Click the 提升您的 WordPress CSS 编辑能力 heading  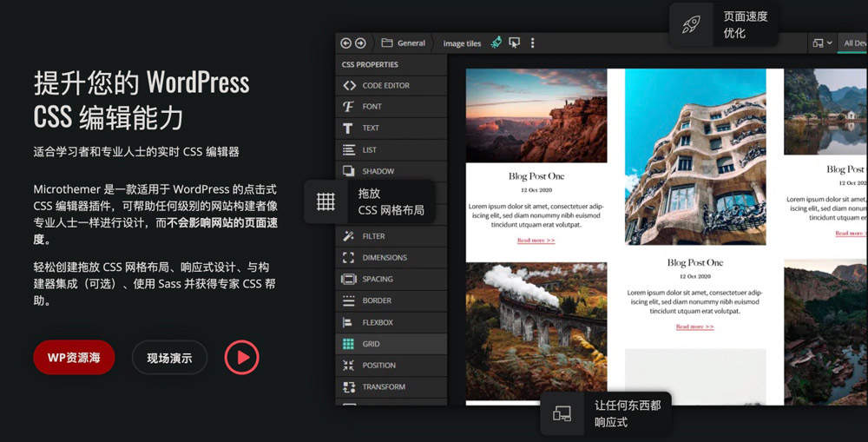pyautogui.click(x=141, y=100)
